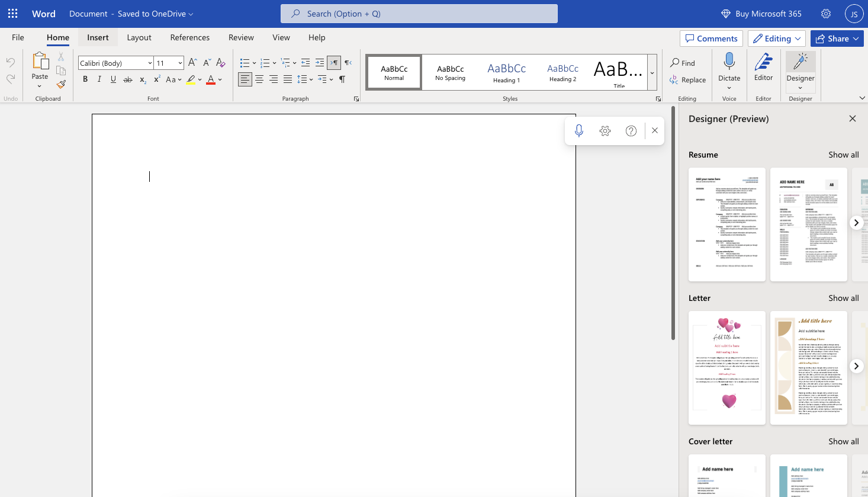The image size is (868, 497).
Task: Start Dictate with the microphone icon
Action: [x=729, y=61]
